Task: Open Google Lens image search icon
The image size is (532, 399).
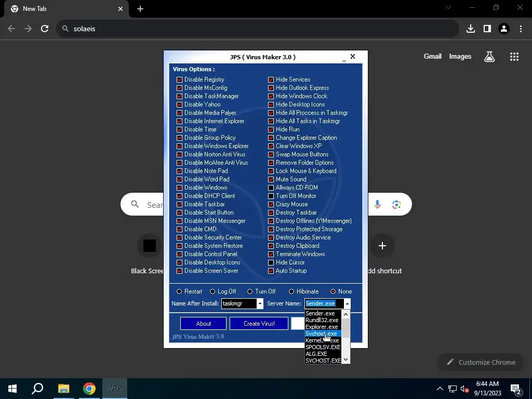Action: tap(396, 205)
